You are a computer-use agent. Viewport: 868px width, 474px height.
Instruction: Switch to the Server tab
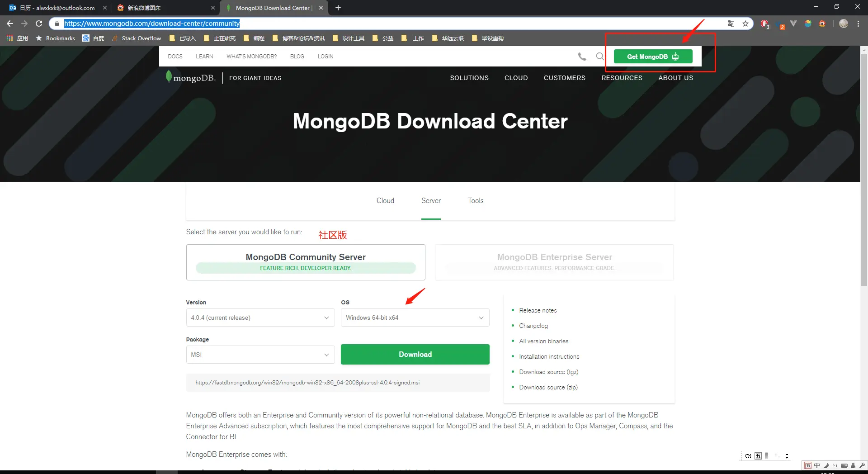tap(431, 200)
